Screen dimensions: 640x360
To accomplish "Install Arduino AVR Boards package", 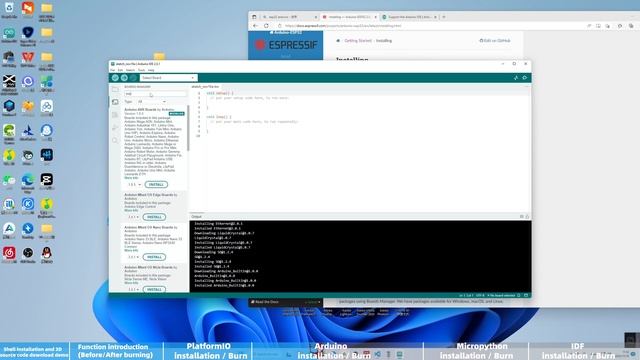I will [156, 184].
